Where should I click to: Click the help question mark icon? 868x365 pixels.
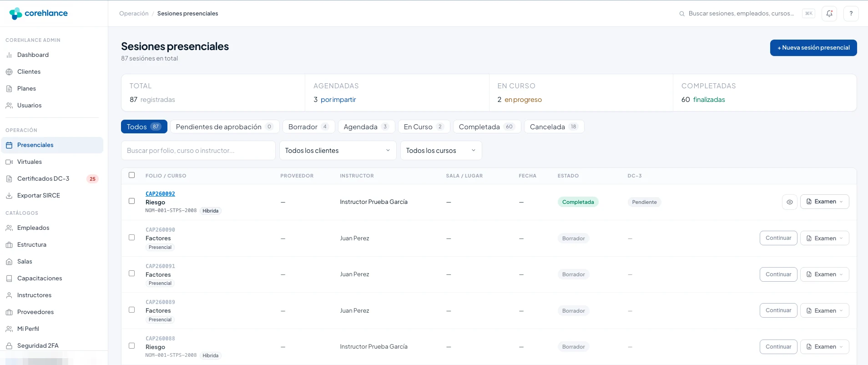(851, 14)
